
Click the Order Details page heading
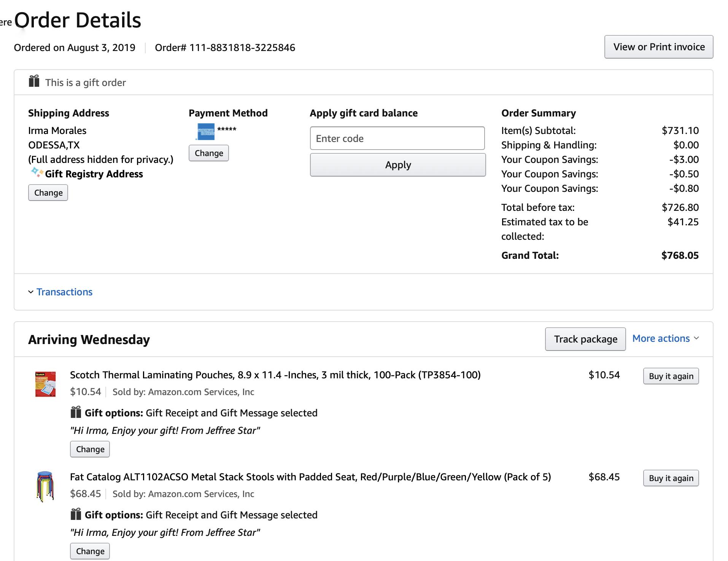(x=78, y=20)
